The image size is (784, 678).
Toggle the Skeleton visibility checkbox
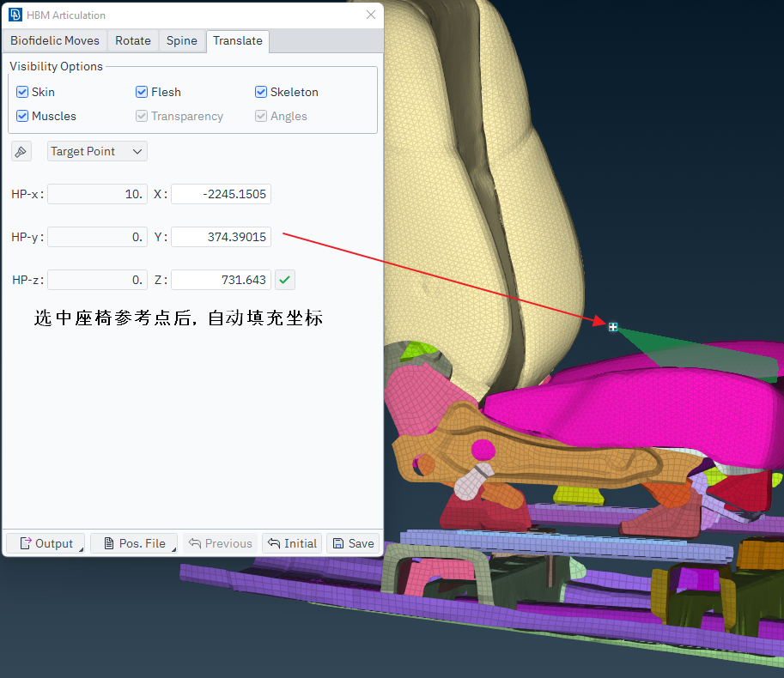point(261,92)
